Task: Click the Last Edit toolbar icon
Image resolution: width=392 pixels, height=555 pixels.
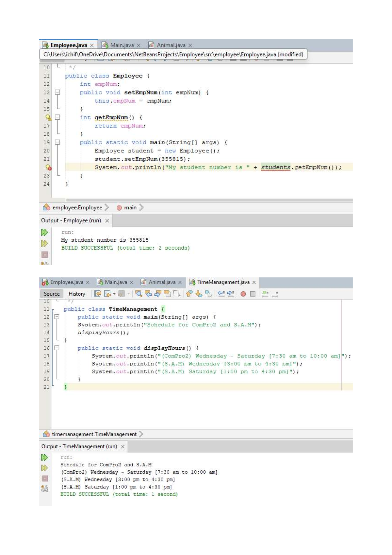Action: click(x=97, y=294)
